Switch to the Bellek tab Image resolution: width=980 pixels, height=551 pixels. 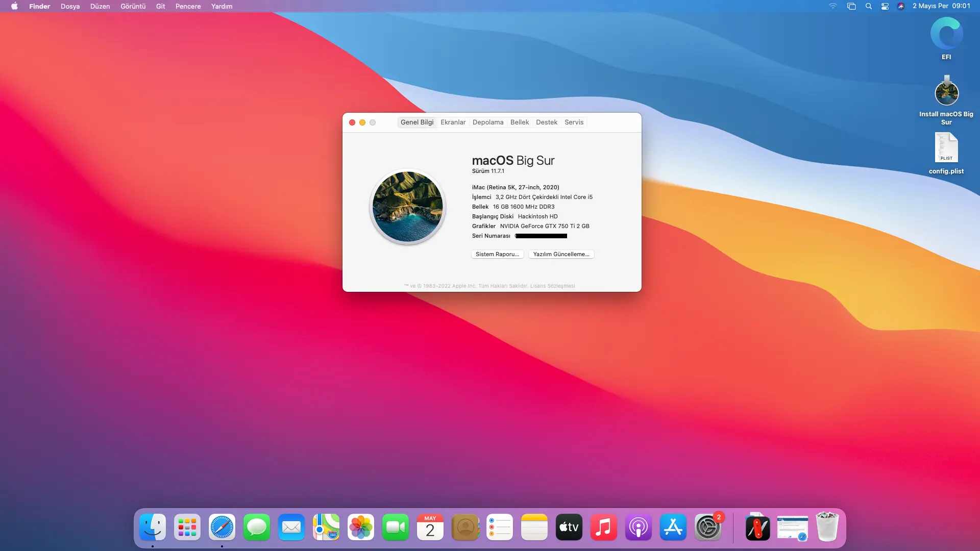[520, 122]
